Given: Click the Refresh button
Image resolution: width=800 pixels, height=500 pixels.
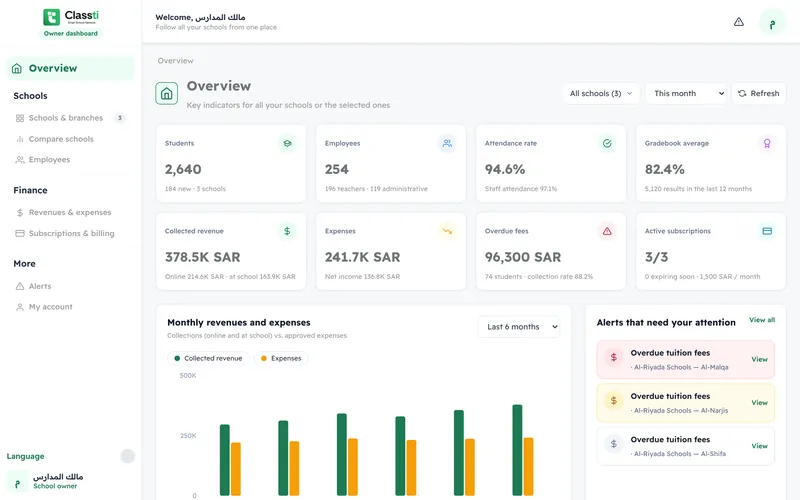Looking at the screenshot, I should click(759, 93).
